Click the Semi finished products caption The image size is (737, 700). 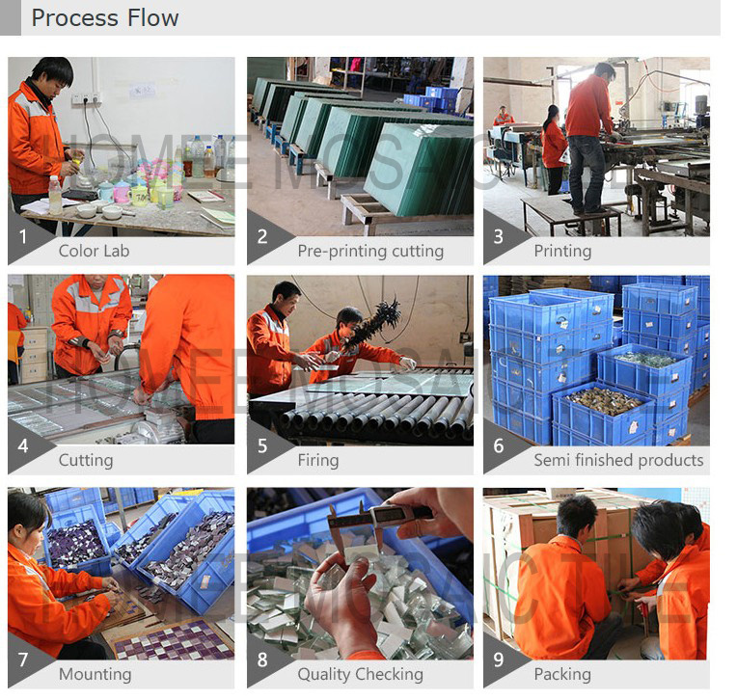[x=618, y=460]
